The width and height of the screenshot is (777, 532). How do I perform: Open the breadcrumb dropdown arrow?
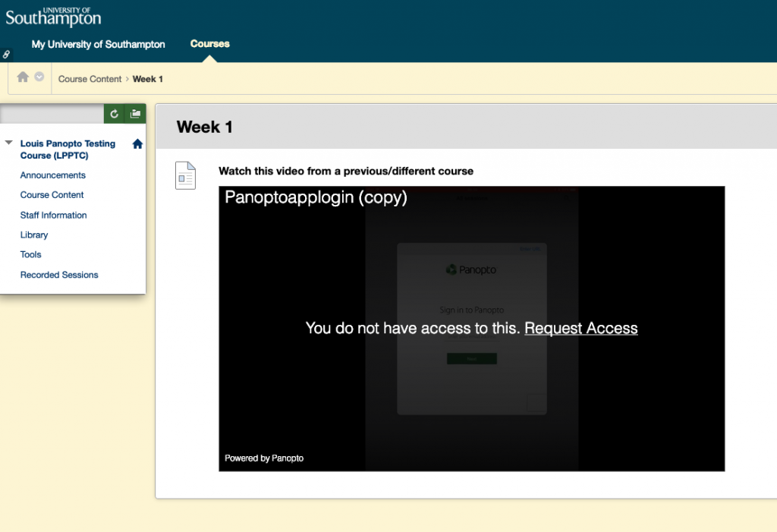click(39, 77)
